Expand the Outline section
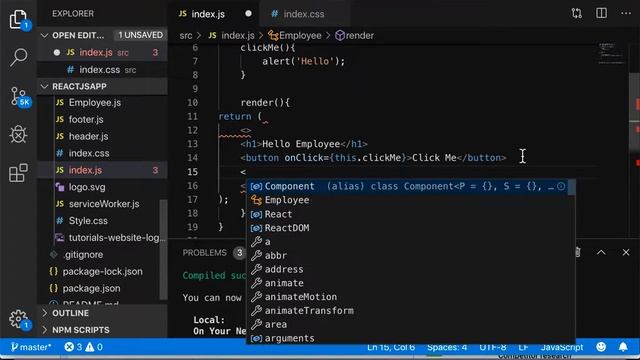 (102, 313)
